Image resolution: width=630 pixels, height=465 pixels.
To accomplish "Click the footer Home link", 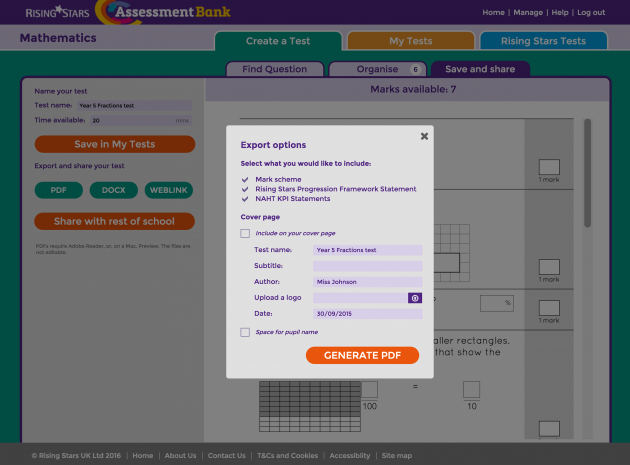I will click(x=143, y=455).
